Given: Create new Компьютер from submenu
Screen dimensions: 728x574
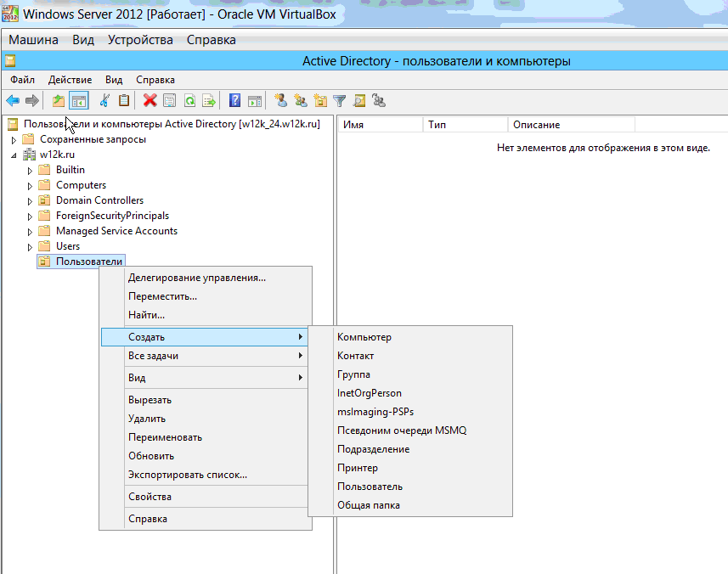Looking at the screenshot, I should click(410, 337).
